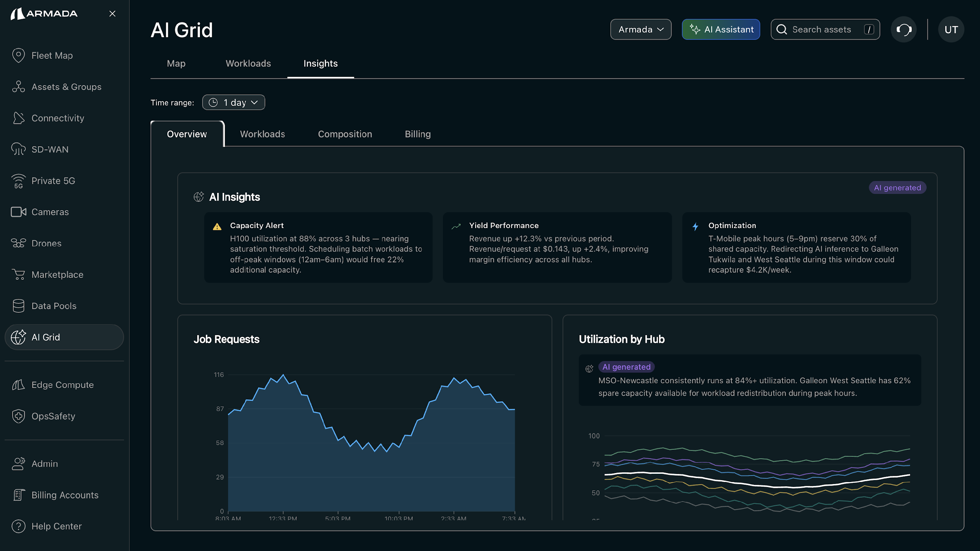This screenshot has width=980, height=551.
Task: Launch the AI Assistant
Action: pyautogui.click(x=721, y=29)
